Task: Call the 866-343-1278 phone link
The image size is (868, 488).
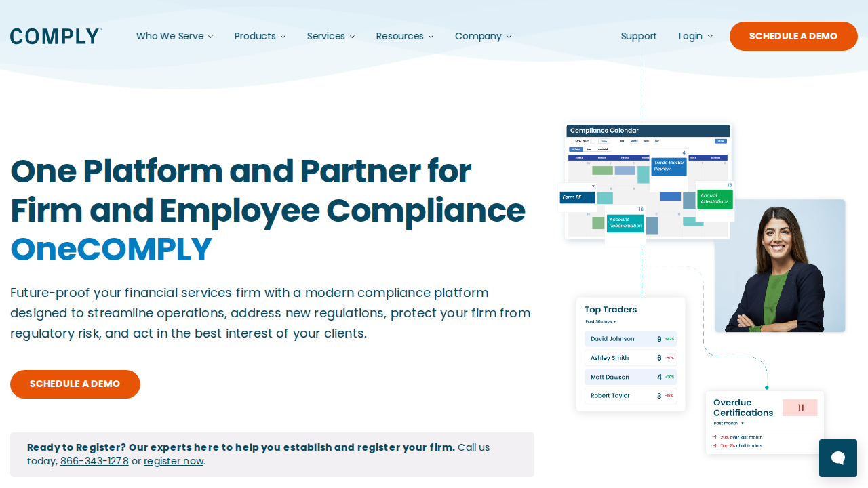Action: [x=94, y=461]
